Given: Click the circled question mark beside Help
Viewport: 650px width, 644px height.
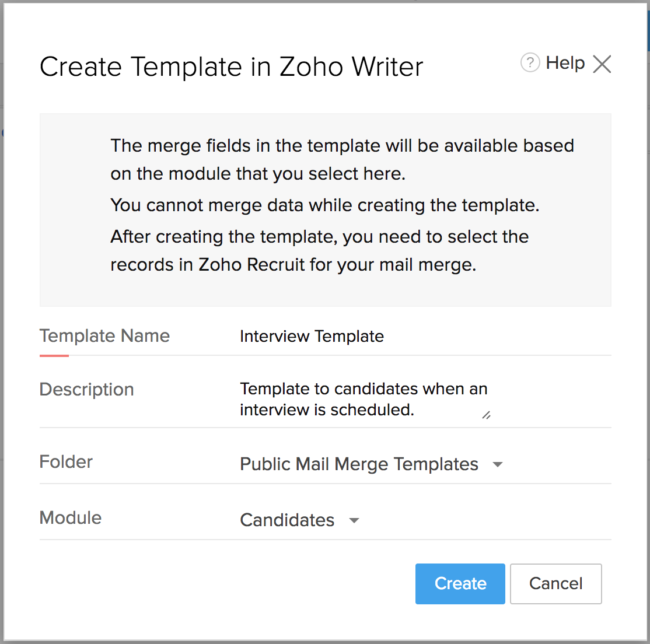Looking at the screenshot, I should [x=530, y=63].
